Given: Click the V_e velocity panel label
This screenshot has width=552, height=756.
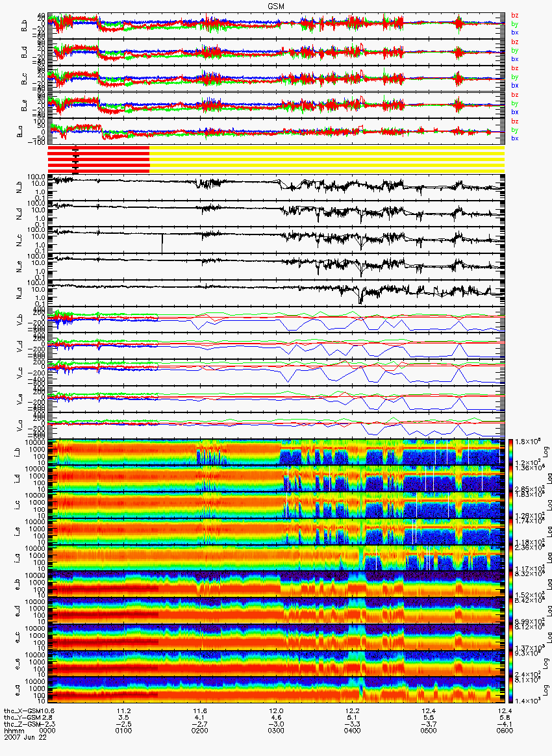Looking at the screenshot, I should pyautogui.click(x=19, y=399).
